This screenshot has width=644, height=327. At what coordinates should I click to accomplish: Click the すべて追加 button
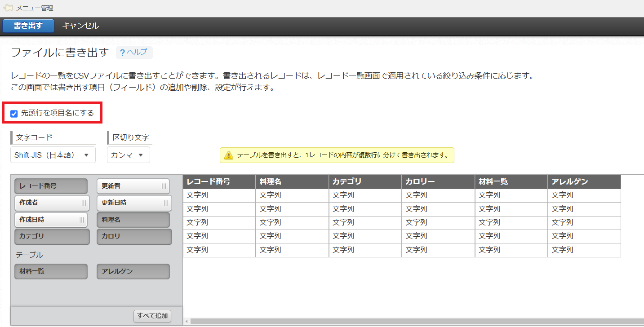pos(152,316)
